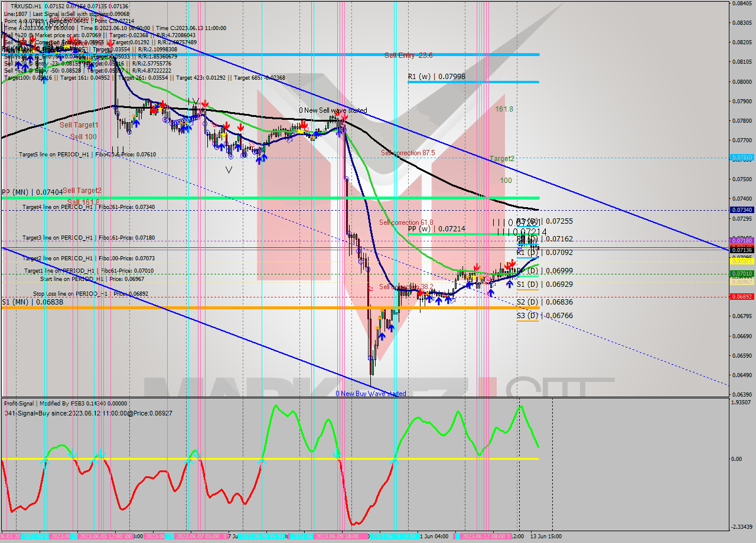Click the 'S1 (D) | 0.06929' label
Image resolution: width=756 pixels, height=543 pixels.
[x=545, y=284]
